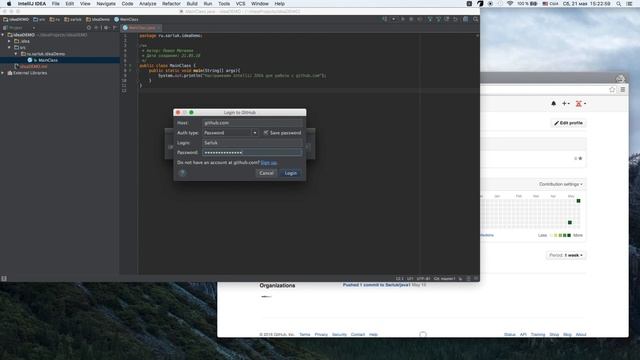Open Project panel settings gear

point(106,28)
